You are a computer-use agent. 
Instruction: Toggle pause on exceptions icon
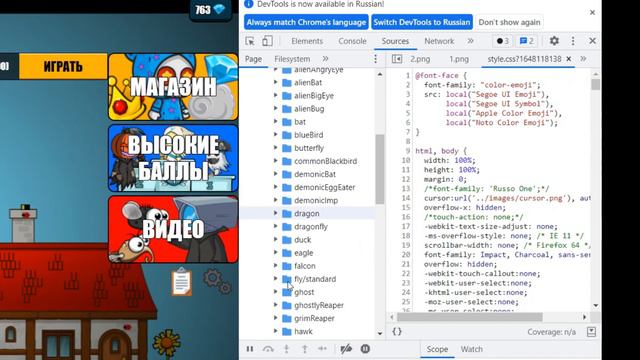365,349
